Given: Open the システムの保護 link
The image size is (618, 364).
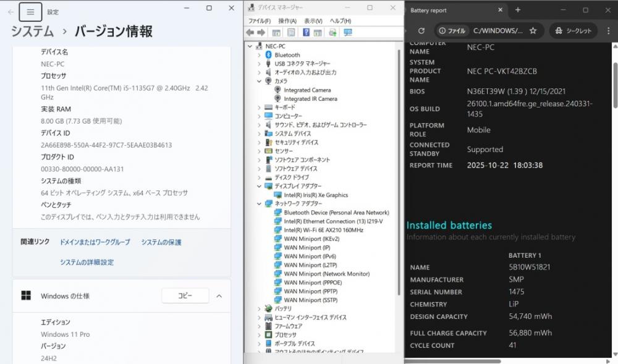Looking at the screenshot, I should pos(161,242).
